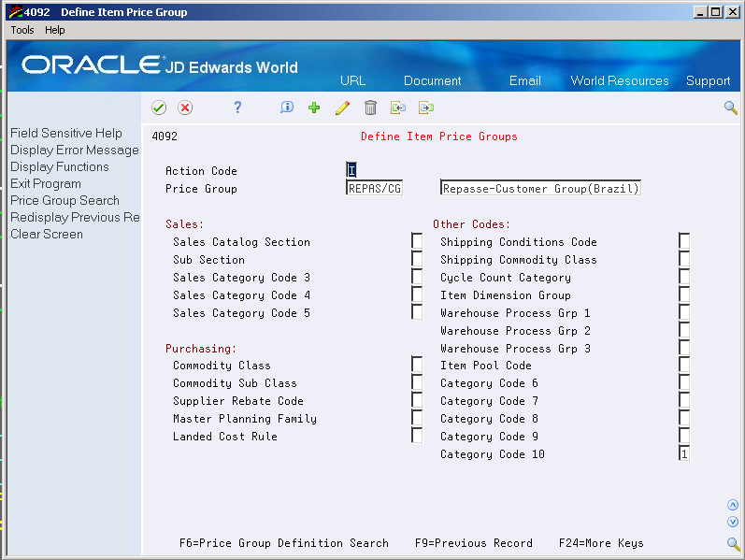This screenshot has height=560, width=745.
Task: Open the Support link
Action: (708, 80)
